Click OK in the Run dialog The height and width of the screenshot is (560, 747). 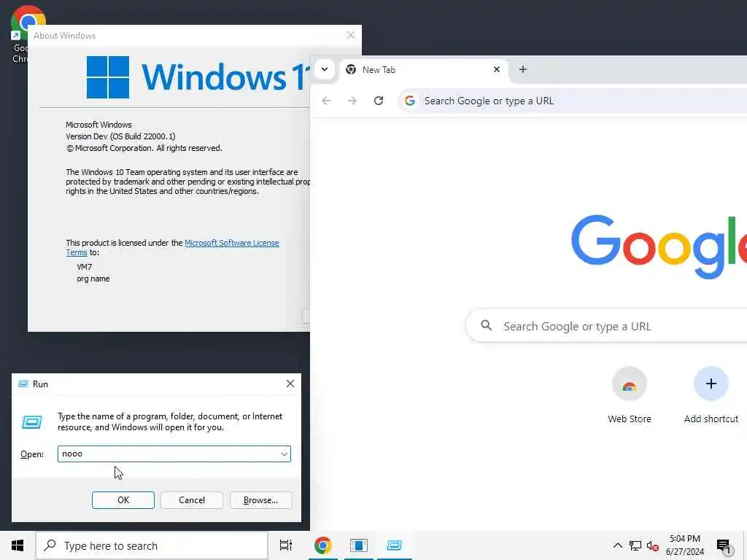[123, 500]
